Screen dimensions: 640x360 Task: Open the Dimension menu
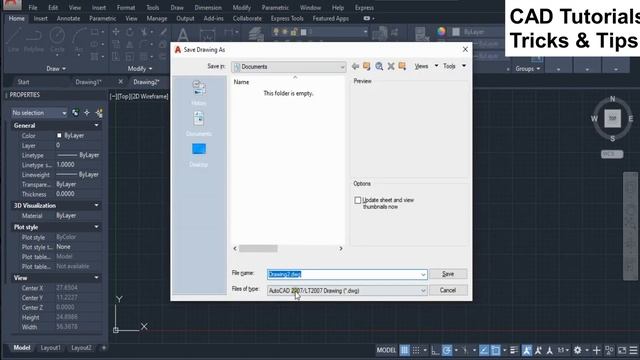pyautogui.click(x=208, y=8)
